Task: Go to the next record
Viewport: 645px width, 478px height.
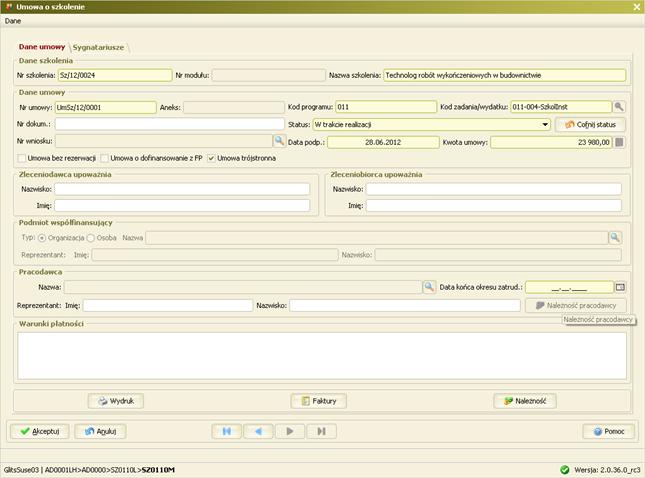Action: (x=290, y=431)
